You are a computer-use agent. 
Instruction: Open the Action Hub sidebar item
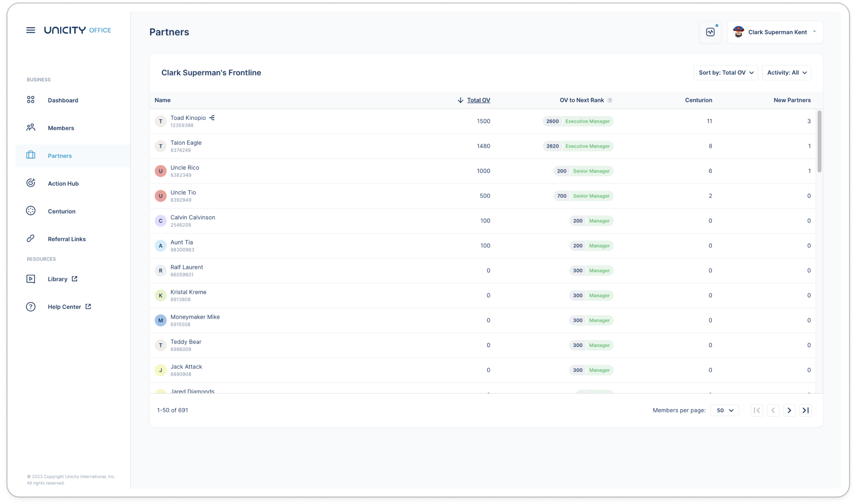63,183
